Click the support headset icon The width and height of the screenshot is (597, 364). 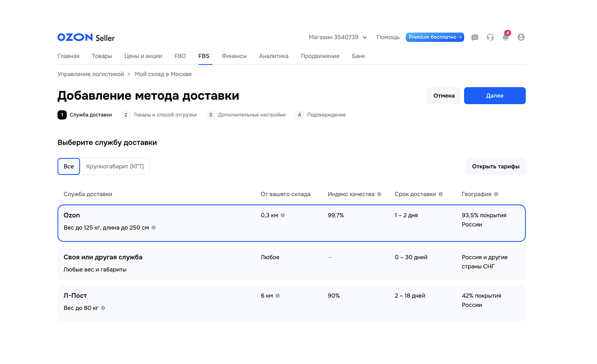(490, 37)
